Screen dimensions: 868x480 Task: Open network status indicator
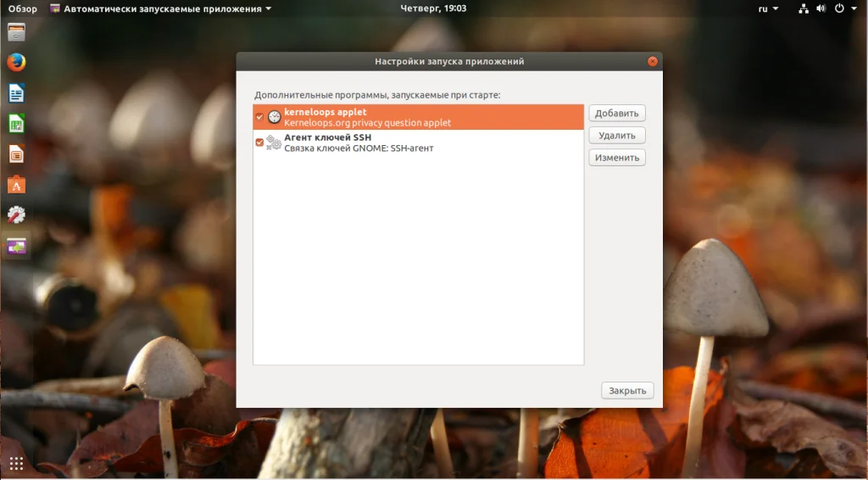point(804,8)
